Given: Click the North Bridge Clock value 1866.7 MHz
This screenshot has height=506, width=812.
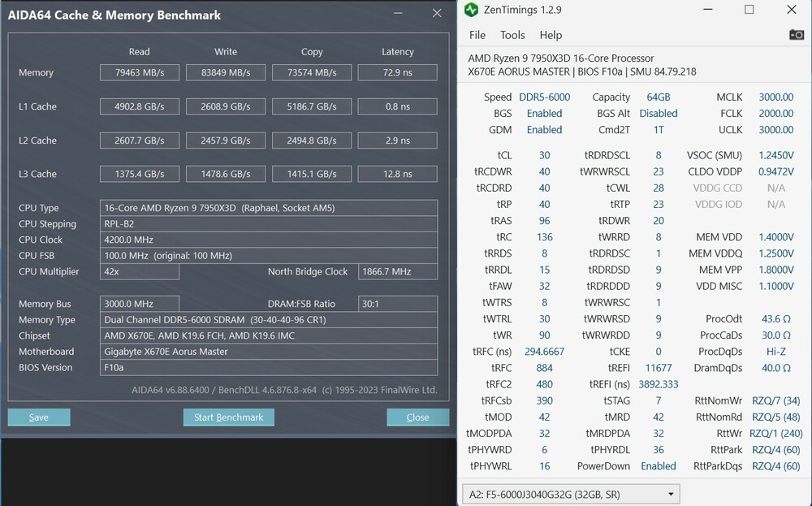Looking at the screenshot, I should point(397,271).
